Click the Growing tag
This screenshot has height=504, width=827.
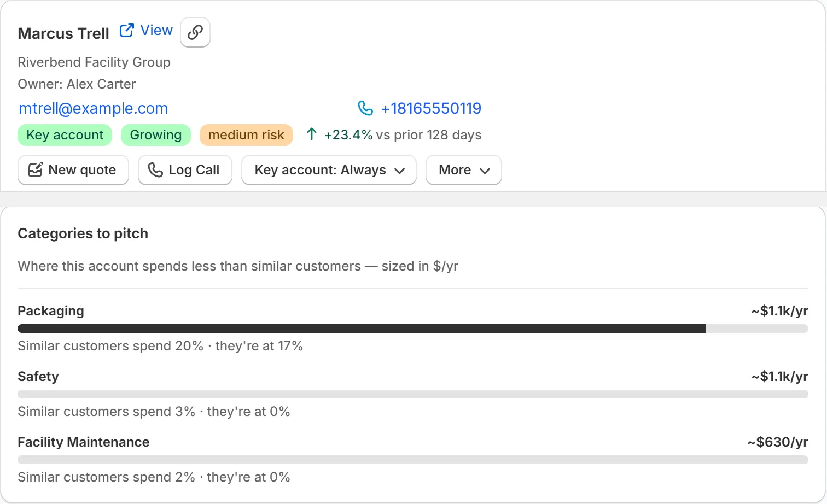coord(155,135)
